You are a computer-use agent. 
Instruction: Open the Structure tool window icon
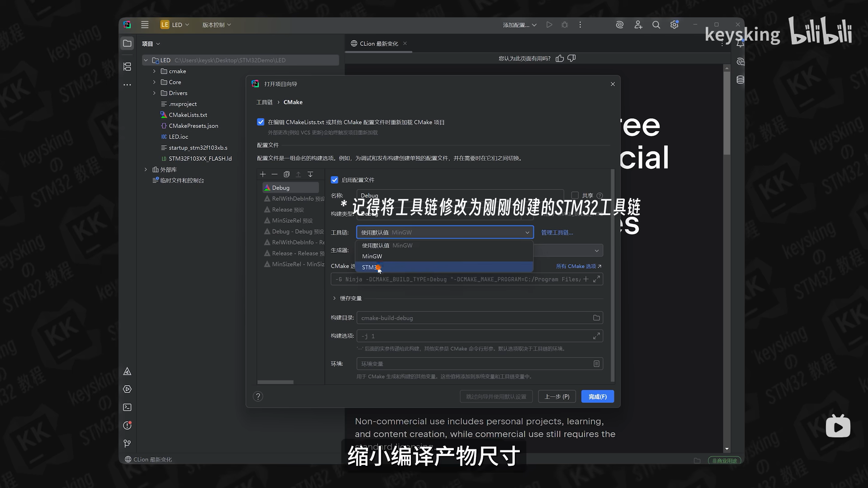pos(127,66)
